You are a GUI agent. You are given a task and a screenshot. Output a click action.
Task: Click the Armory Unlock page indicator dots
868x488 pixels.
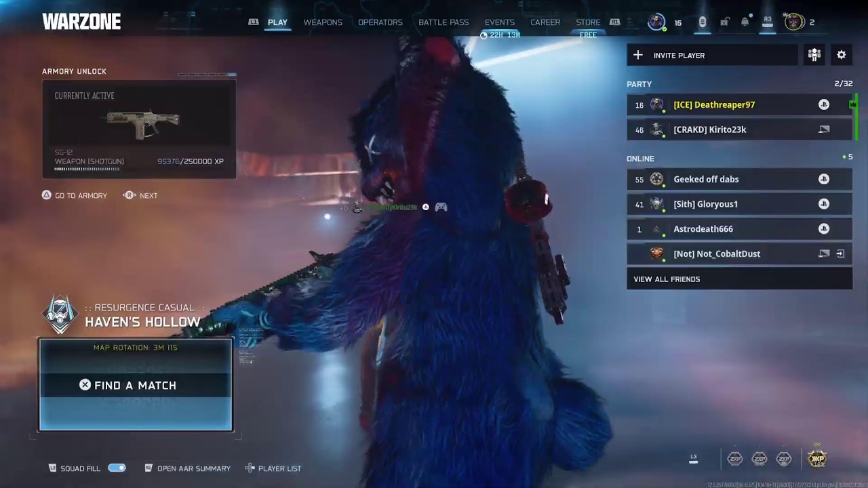207,75
